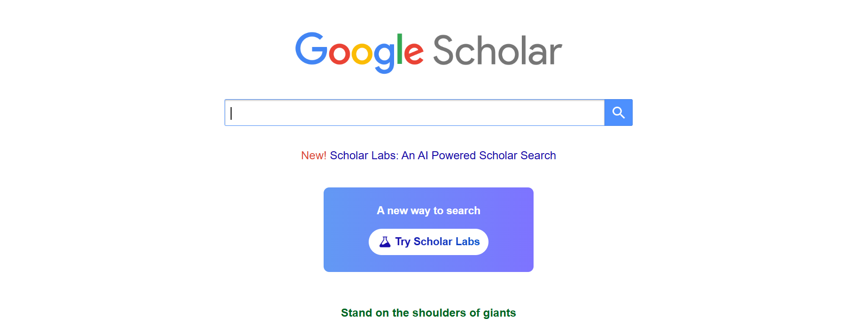Focus the Scholar search text box
The height and width of the screenshot is (326, 868).
tap(414, 113)
